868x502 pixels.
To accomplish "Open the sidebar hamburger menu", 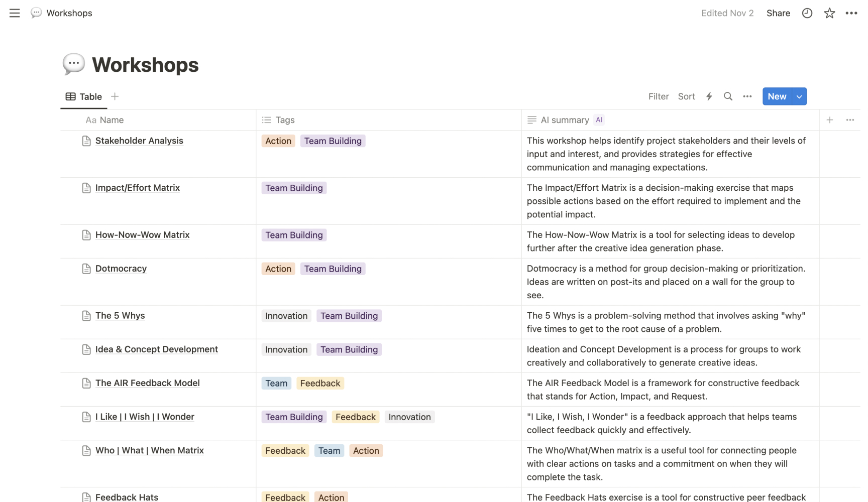I will [x=15, y=13].
